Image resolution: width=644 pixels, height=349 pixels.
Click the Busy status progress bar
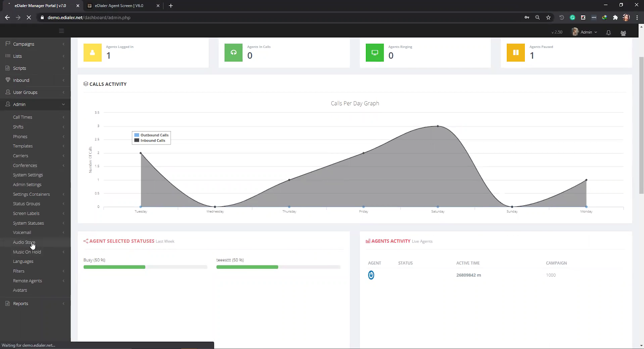click(145, 267)
